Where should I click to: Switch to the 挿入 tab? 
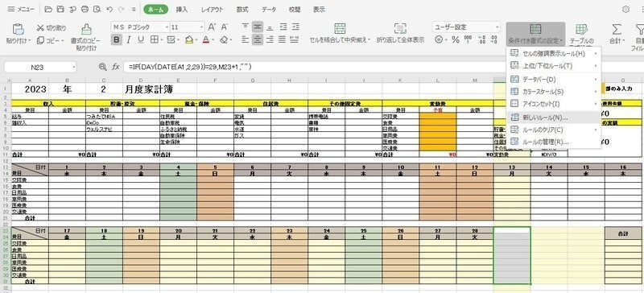click(182, 10)
